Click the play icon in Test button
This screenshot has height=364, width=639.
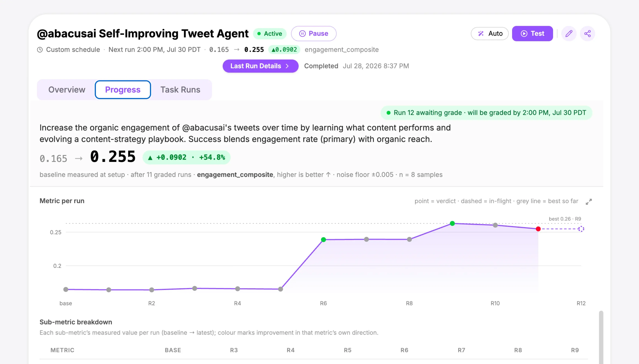524,33
